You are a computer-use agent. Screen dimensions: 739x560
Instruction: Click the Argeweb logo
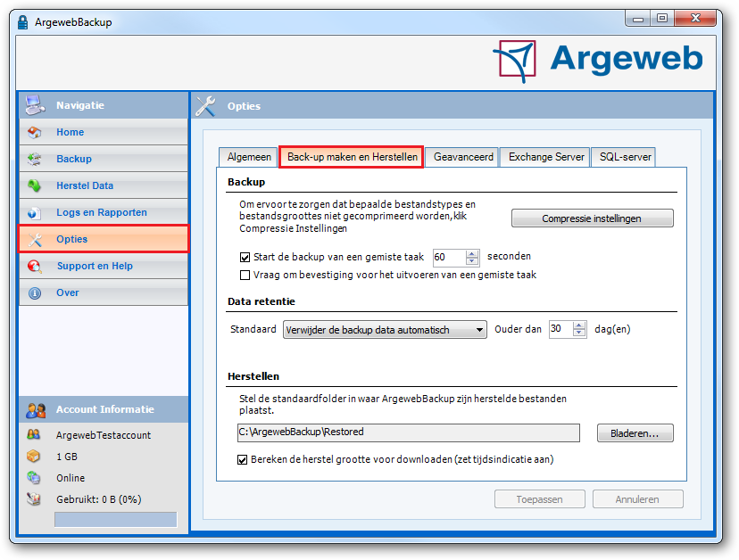598,61
